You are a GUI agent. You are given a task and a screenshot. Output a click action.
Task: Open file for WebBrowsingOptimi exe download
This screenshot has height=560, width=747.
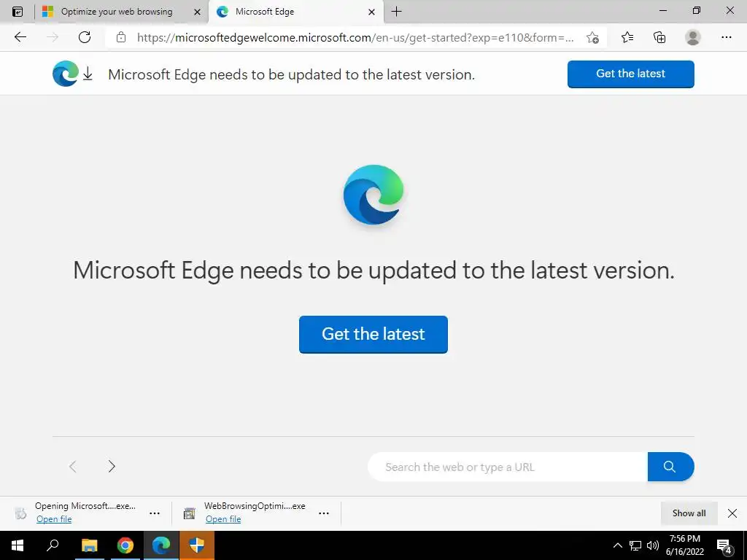[x=223, y=519]
